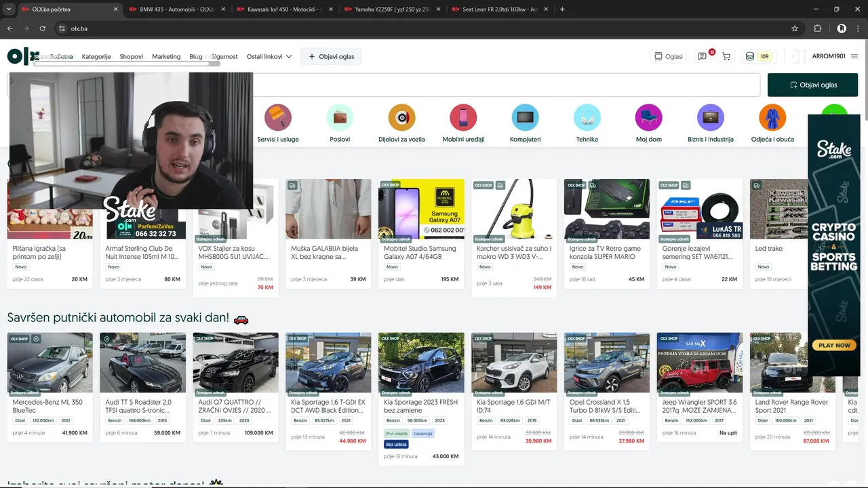Open the Mobilni uređaji category icon
868x488 pixels.
tap(463, 118)
